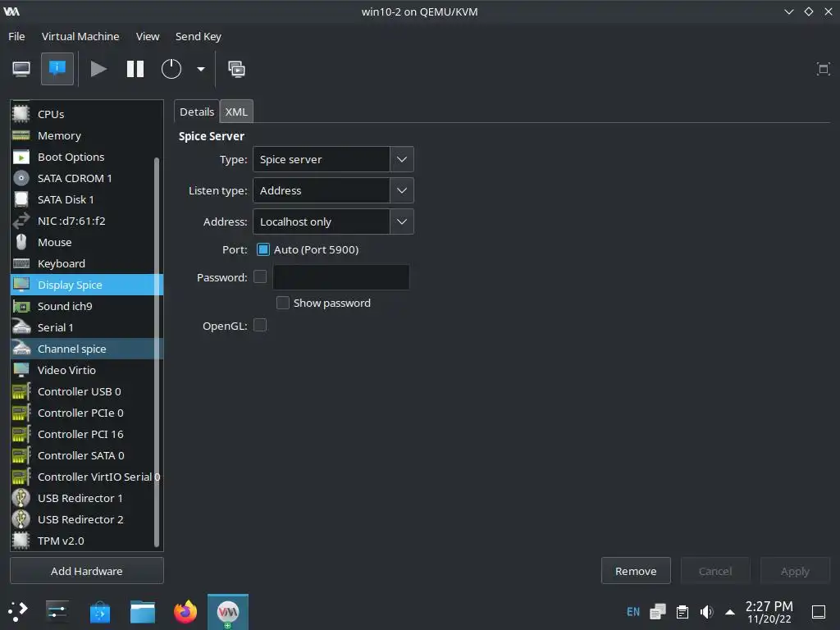This screenshot has width=840, height=630.
Task: Select Mouse device icon
Action: 21,242
